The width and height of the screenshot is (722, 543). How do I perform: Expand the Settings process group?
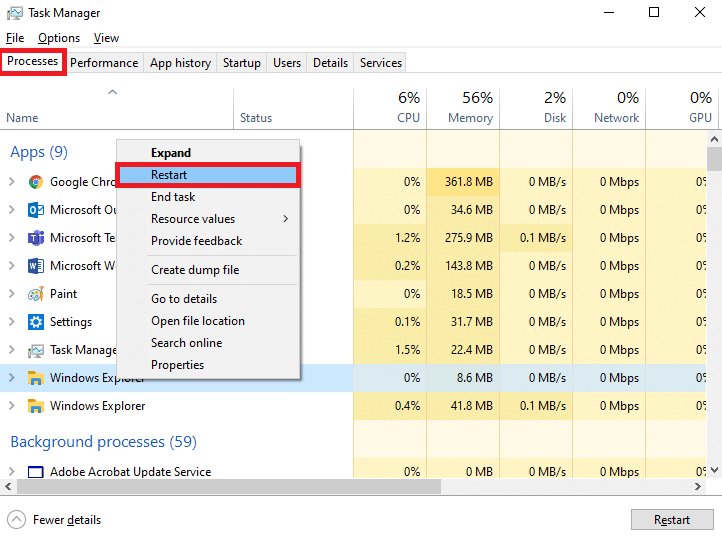click(x=12, y=322)
